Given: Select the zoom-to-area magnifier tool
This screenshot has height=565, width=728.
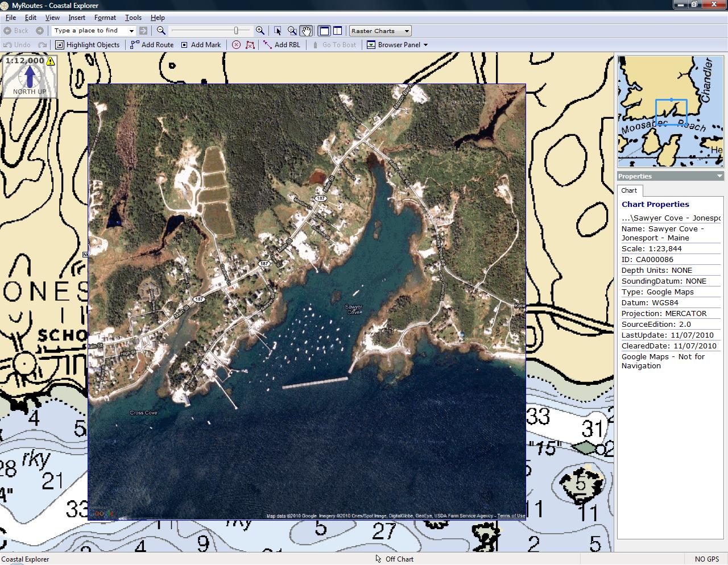Looking at the screenshot, I should (292, 31).
